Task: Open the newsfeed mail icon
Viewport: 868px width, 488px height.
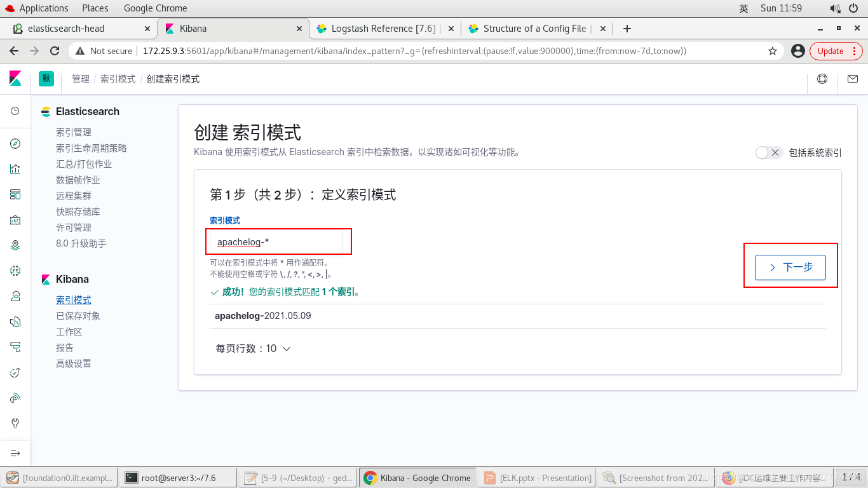Action: click(853, 79)
